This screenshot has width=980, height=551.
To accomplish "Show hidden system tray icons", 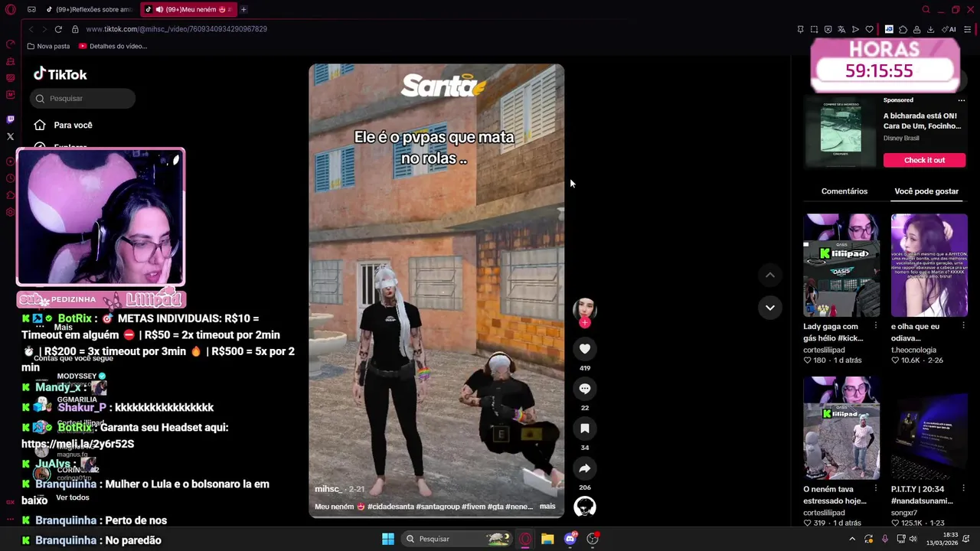I will [x=852, y=539].
